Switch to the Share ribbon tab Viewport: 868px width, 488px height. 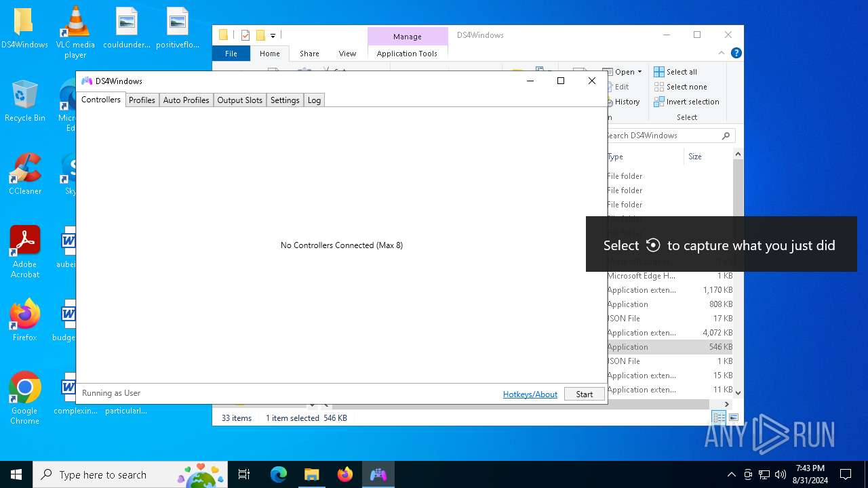(x=309, y=54)
